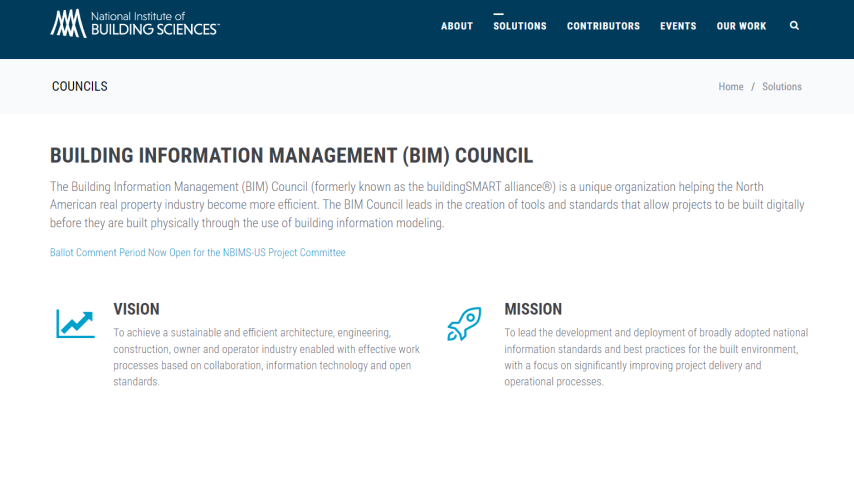
Task: Click the Mission heading
Action: pos(533,309)
